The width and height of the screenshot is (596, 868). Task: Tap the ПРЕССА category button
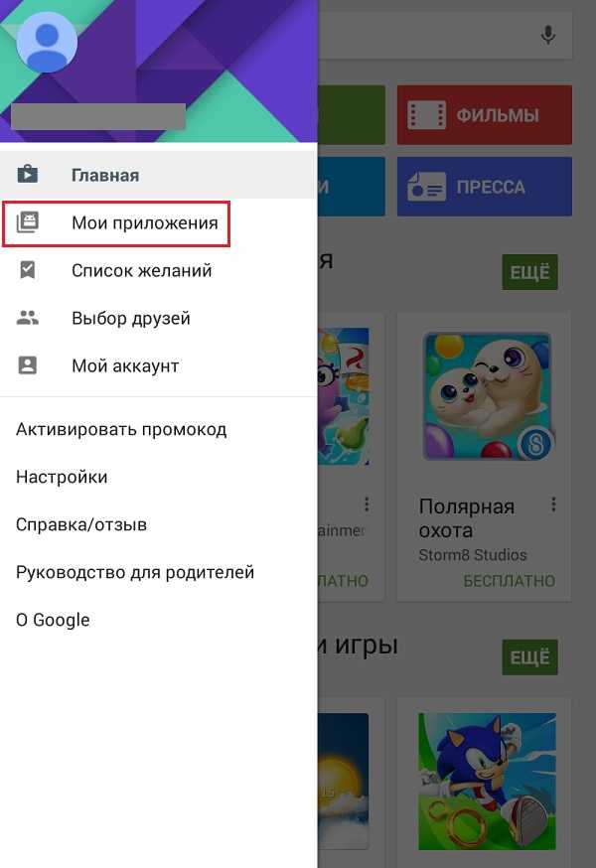[x=485, y=187]
